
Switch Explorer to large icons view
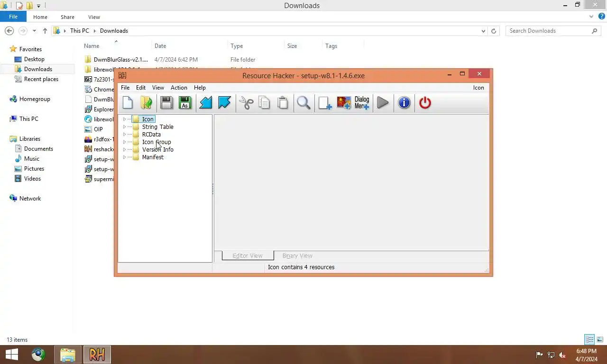pyautogui.click(x=600, y=339)
